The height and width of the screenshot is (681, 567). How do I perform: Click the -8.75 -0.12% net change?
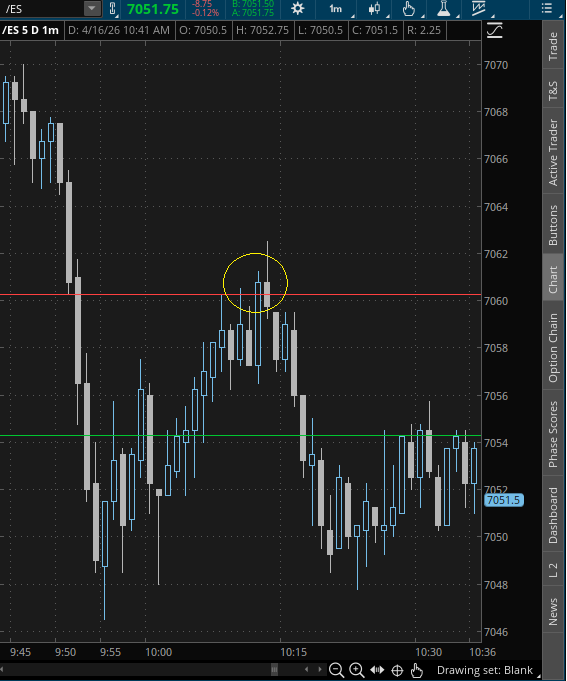tap(205, 9)
